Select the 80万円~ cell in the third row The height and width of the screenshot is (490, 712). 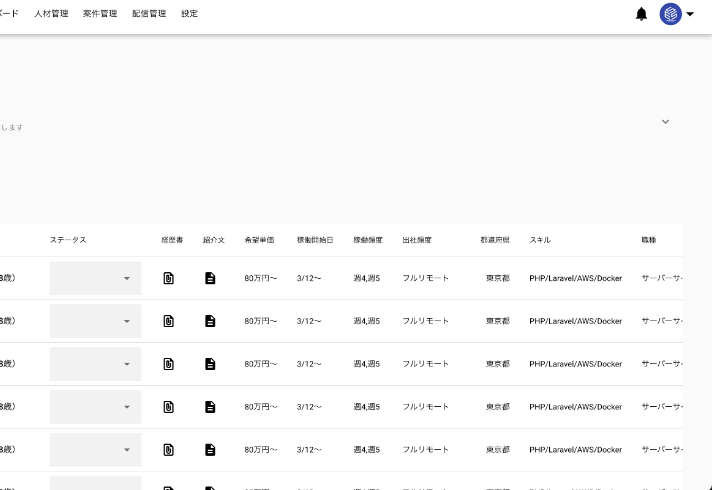tap(261, 364)
